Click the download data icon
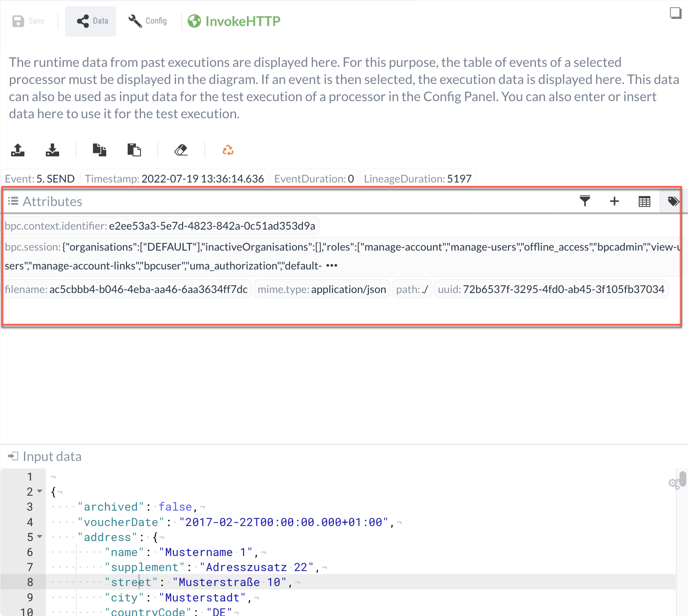Viewport: 688px width, 616px height. click(52, 150)
